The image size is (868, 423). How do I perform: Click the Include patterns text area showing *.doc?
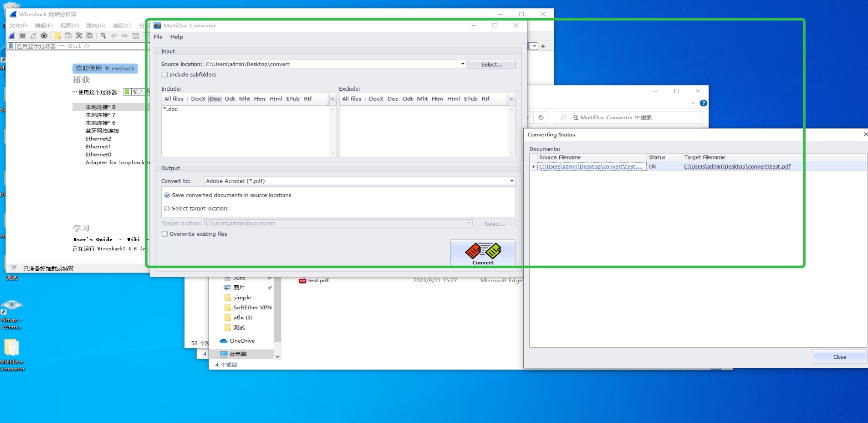click(246, 131)
